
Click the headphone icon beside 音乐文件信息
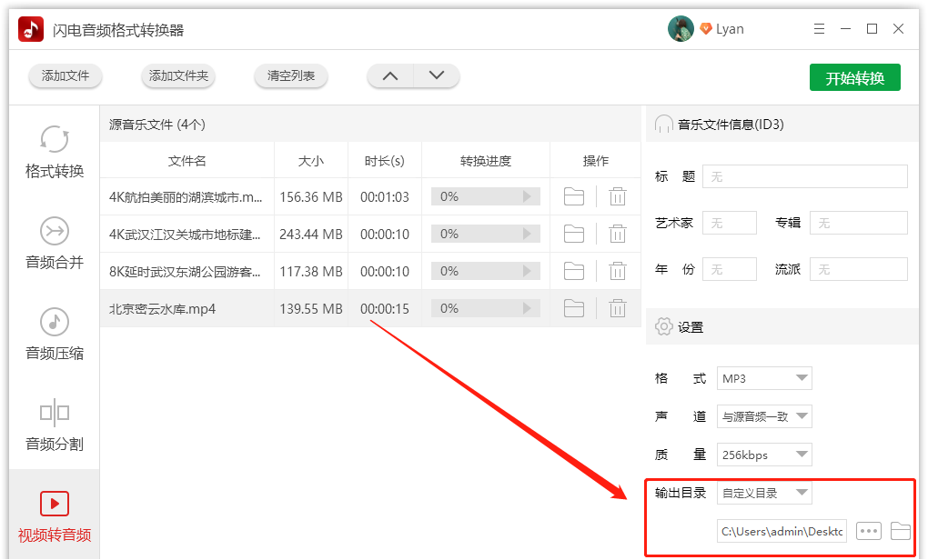coord(664,125)
